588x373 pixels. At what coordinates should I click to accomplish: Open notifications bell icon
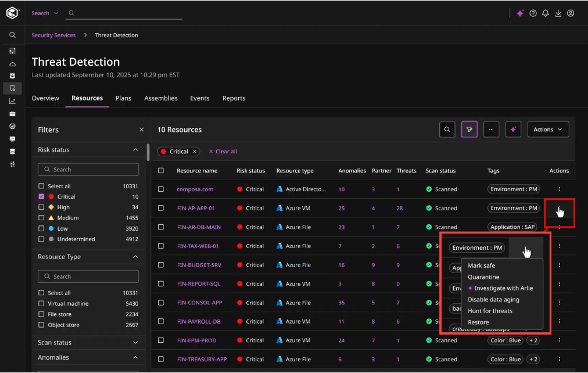[x=546, y=13]
